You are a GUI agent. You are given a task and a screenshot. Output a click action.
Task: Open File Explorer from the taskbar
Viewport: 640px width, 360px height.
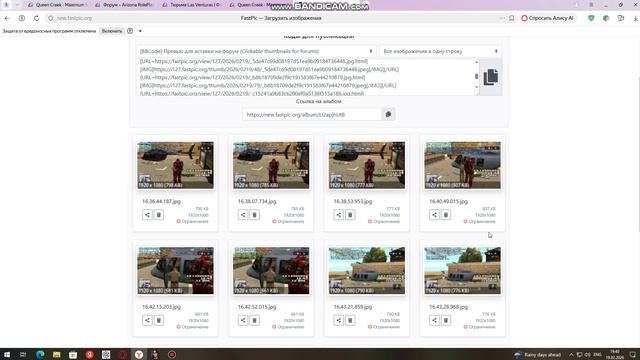[56, 354]
